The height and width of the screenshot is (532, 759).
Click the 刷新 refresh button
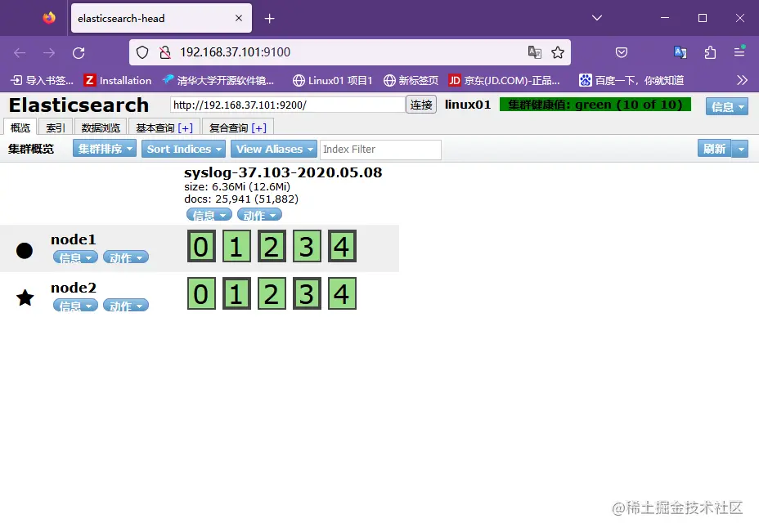(714, 149)
